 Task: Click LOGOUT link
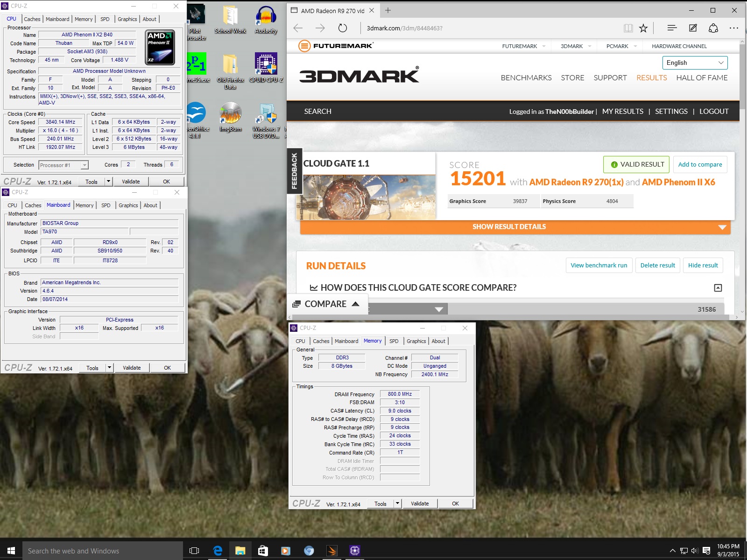pyautogui.click(x=714, y=112)
